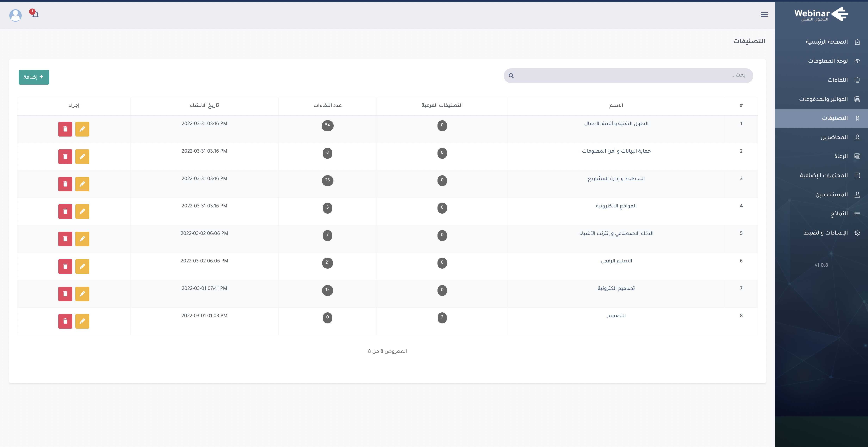The height and width of the screenshot is (447, 868).
Task: Open المحاضرين in the sidebar
Action: click(x=821, y=137)
